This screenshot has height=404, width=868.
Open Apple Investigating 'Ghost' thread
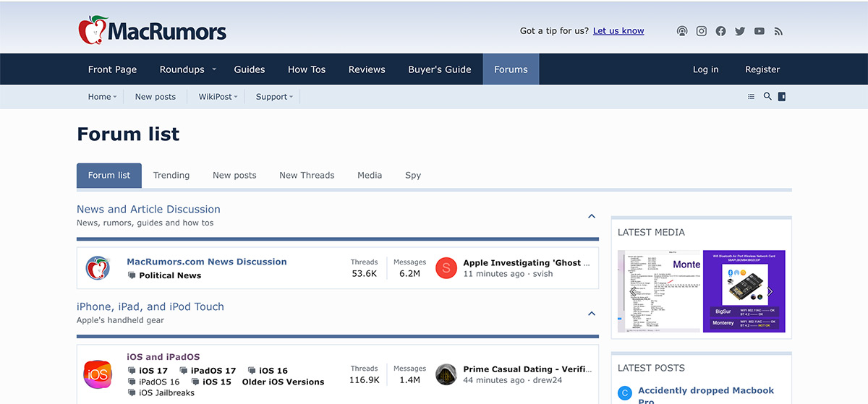(x=527, y=262)
